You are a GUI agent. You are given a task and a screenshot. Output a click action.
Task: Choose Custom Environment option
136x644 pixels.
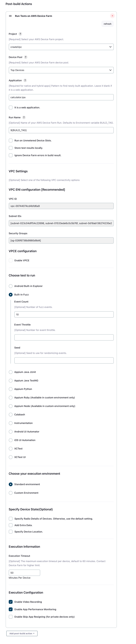tap(11, 493)
